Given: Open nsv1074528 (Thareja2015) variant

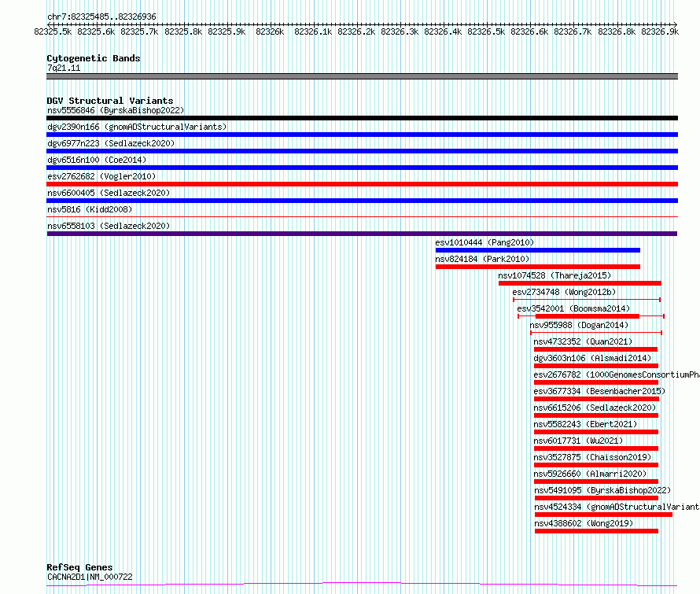Looking at the screenshot, I should coord(554,275).
